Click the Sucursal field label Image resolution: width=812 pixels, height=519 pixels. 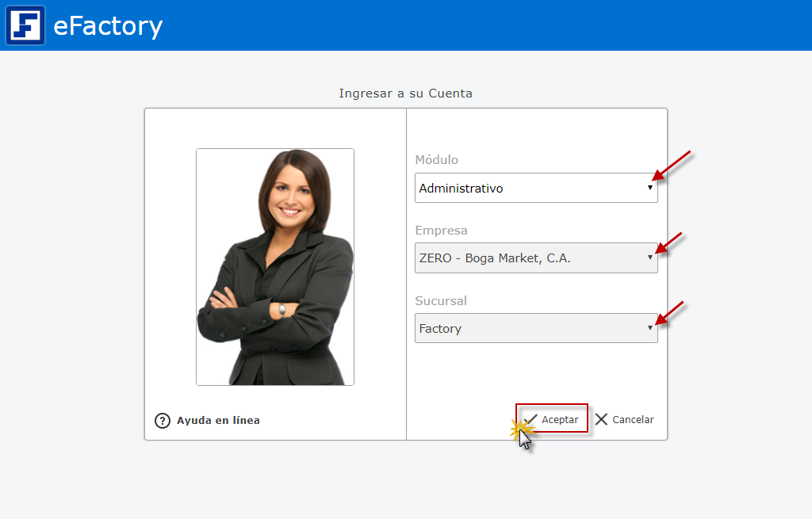[441, 301]
